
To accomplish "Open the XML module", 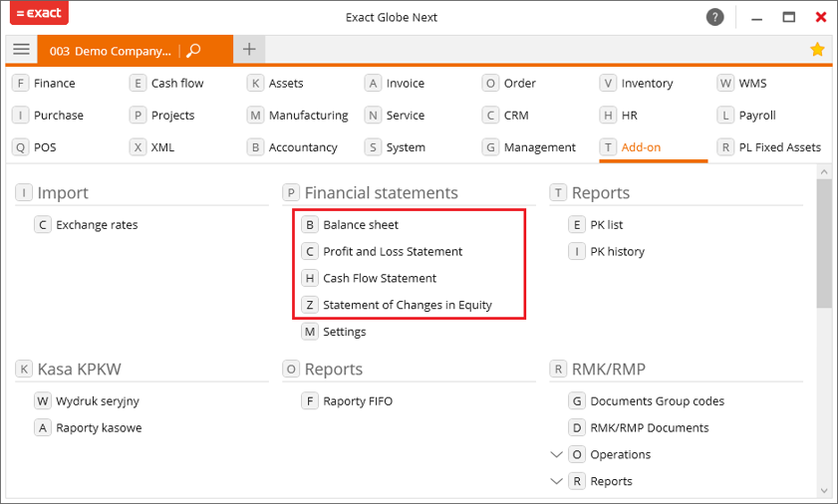I will 151,147.
